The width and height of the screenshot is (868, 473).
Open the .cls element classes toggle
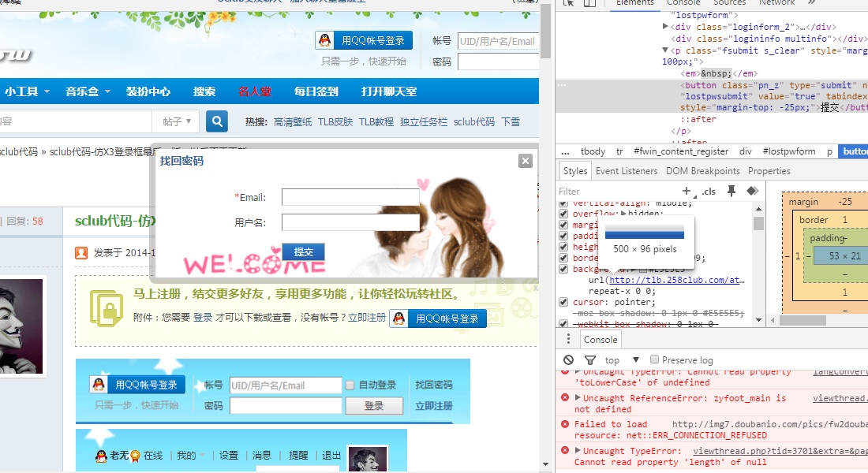pyautogui.click(x=709, y=192)
